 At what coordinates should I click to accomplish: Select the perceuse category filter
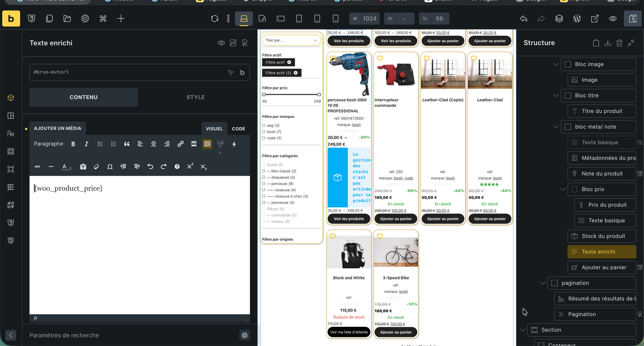(264, 184)
